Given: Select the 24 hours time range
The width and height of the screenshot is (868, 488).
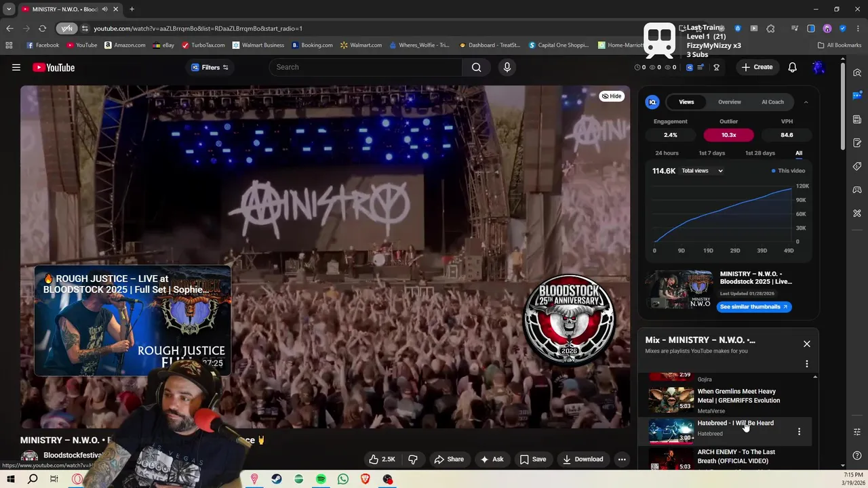Looking at the screenshot, I should (667, 153).
